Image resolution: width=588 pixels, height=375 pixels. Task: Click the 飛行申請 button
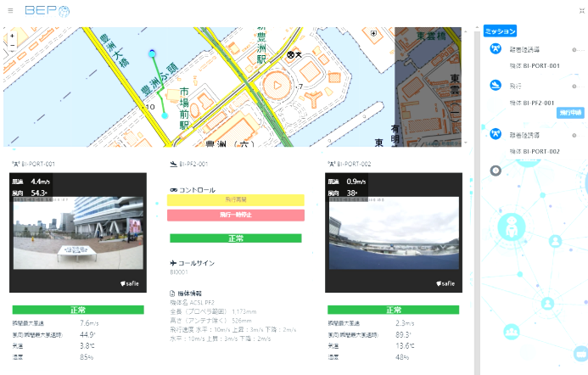click(x=570, y=113)
